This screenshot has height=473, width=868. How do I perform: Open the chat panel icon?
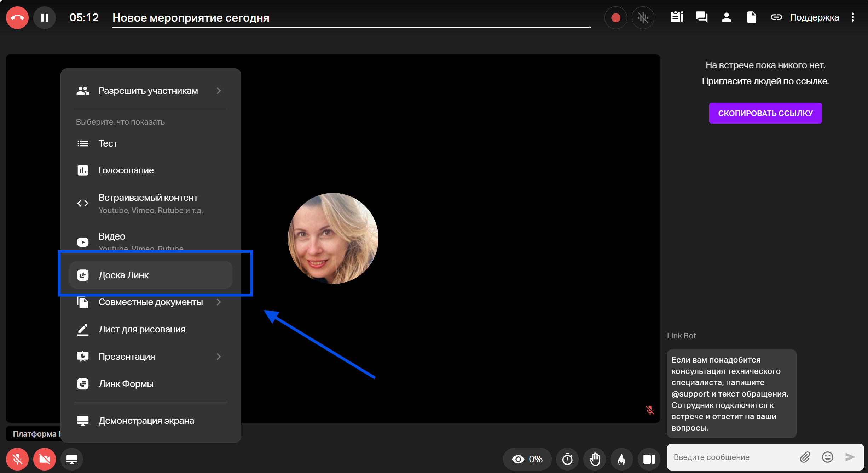pyautogui.click(x=701, y=17)
